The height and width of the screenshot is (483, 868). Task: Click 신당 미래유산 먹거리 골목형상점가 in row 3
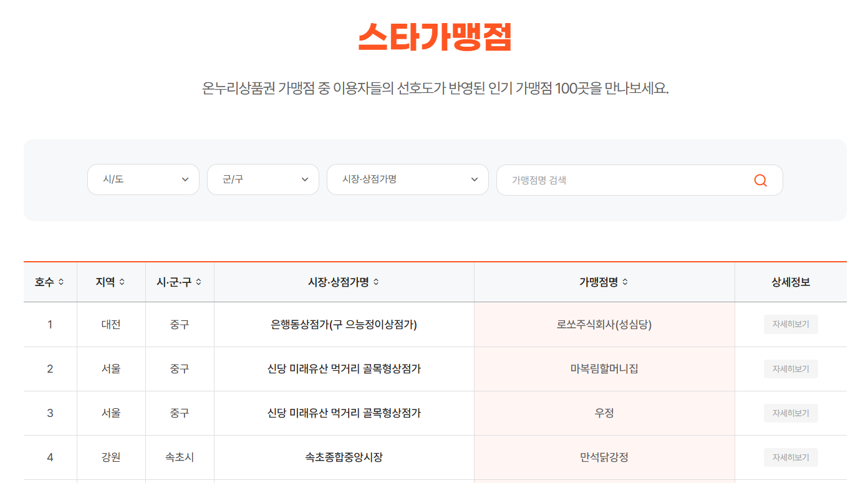pos(344,413)
